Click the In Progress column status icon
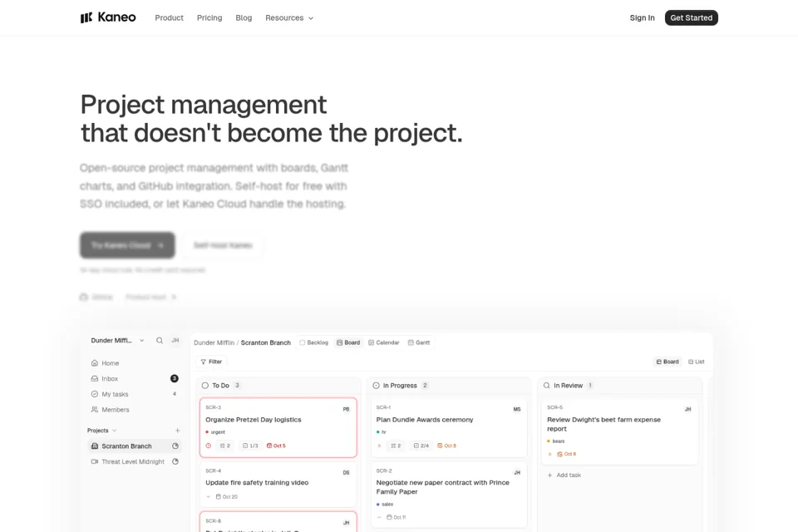The image size is (798, 532). pyautogui.click(x=376, y=386)
